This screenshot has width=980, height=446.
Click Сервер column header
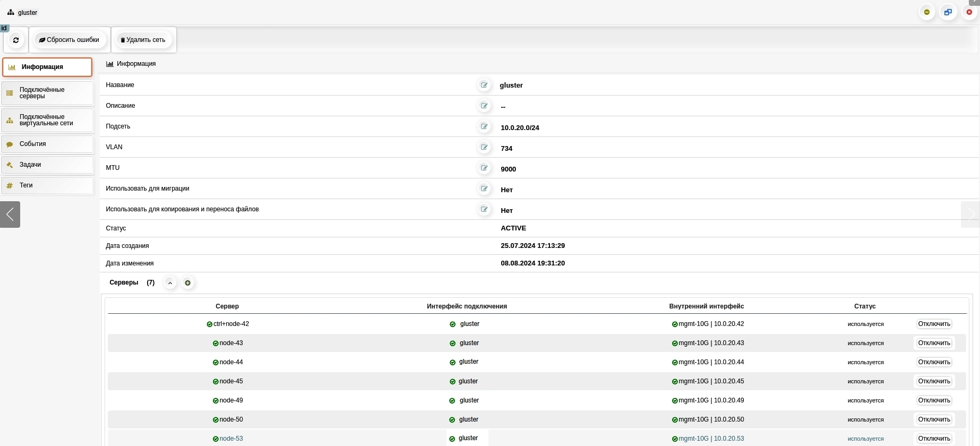[x=227, y=306]
